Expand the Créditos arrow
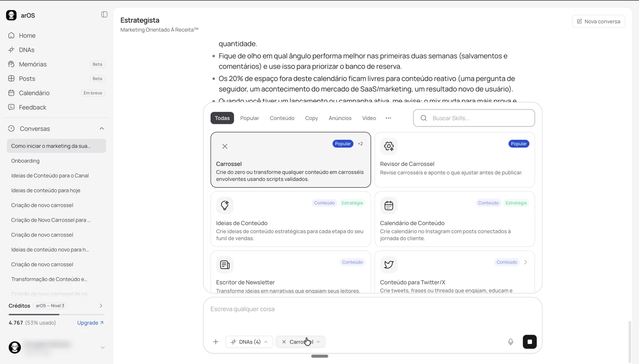This screenshot has height=364, width=639. (101, 306)
